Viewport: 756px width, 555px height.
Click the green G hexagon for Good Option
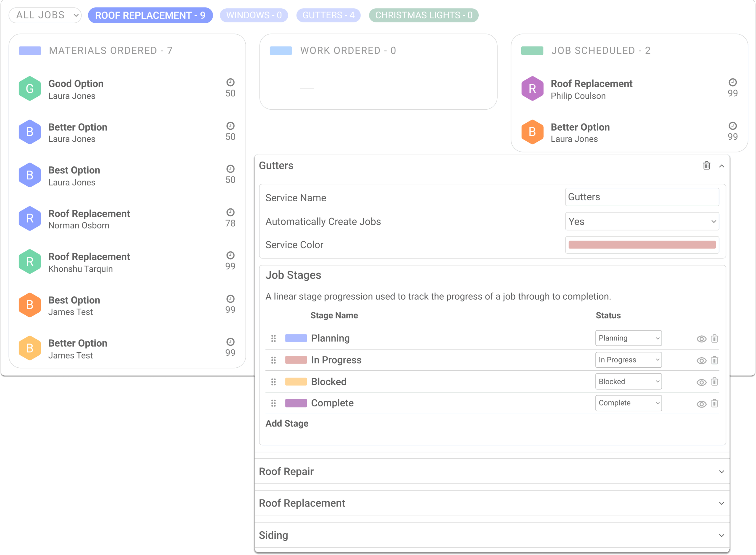30,89
